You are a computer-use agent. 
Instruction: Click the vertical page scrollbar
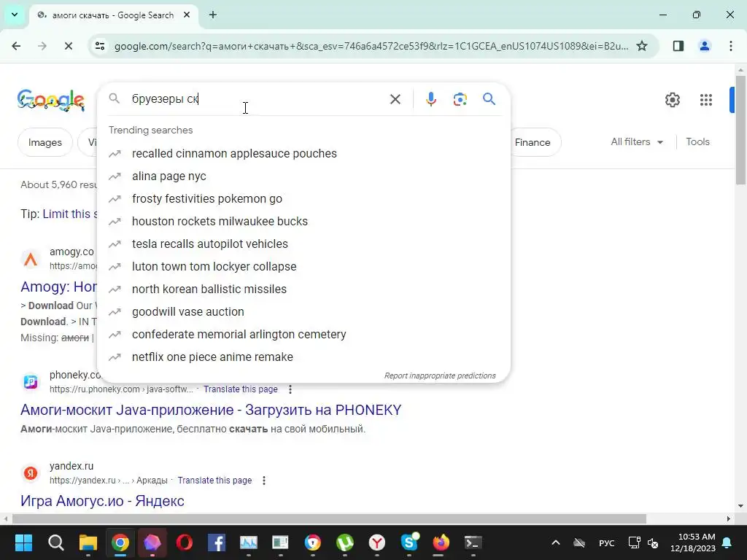point(741,130)
